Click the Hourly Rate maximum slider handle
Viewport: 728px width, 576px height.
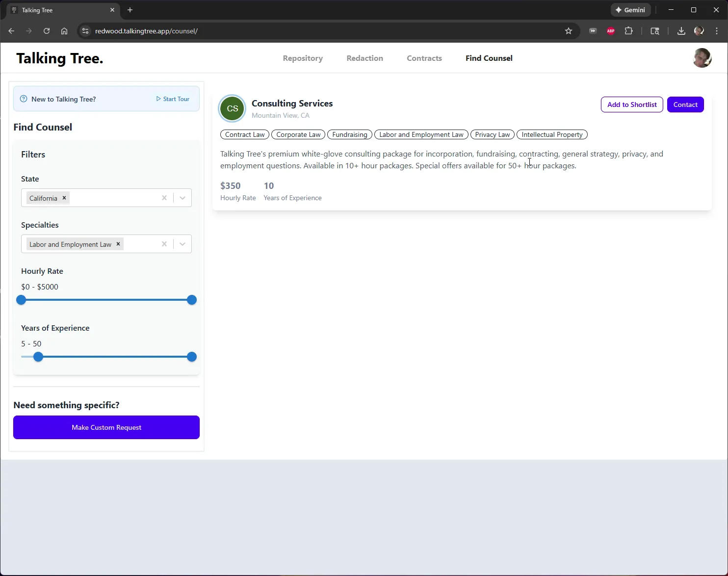[192, 300]
